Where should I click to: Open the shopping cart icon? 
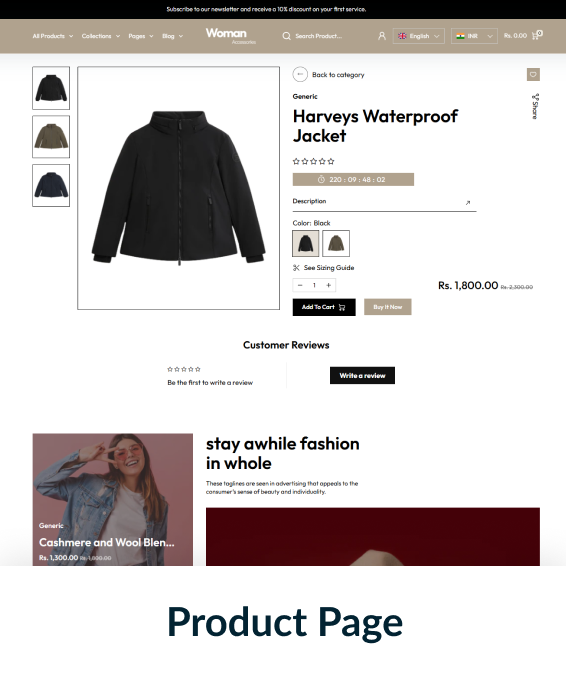pos(537,36)
